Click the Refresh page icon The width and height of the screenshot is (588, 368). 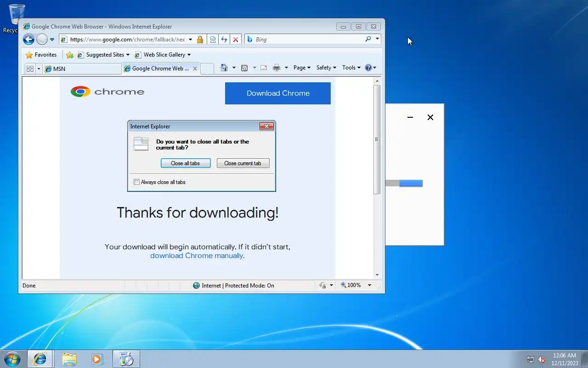(x=224, y=40)
